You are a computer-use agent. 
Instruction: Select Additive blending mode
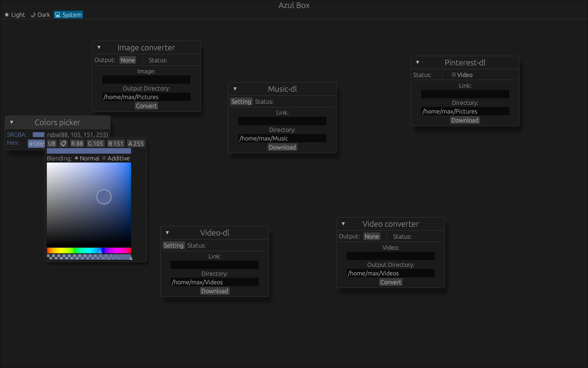104,158
